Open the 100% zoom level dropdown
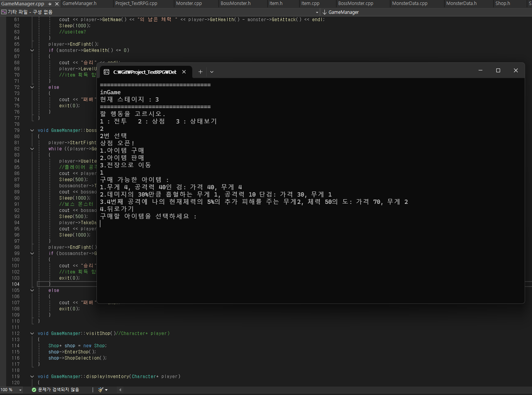 (12, 390)
